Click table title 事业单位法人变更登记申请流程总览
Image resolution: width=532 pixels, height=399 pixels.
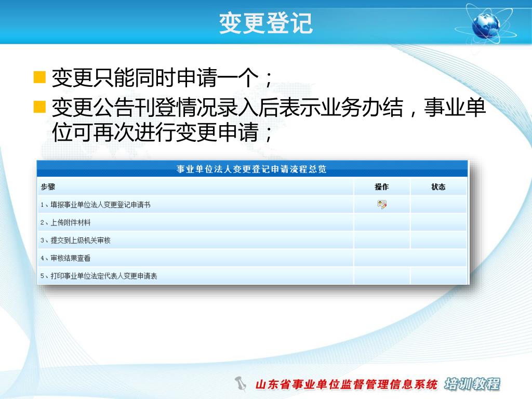251,169
